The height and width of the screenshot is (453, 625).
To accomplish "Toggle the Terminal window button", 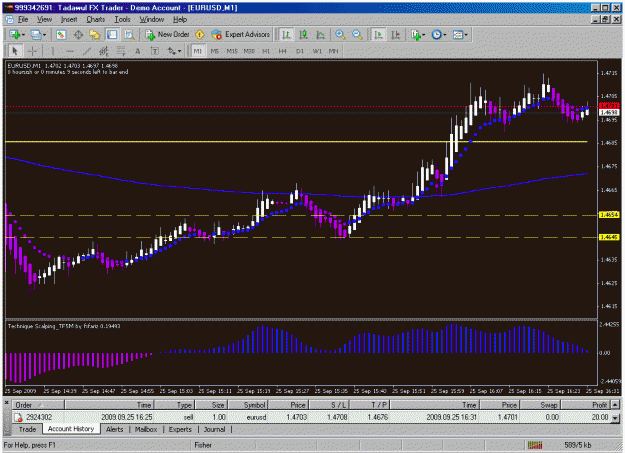I will pos(112,35).
